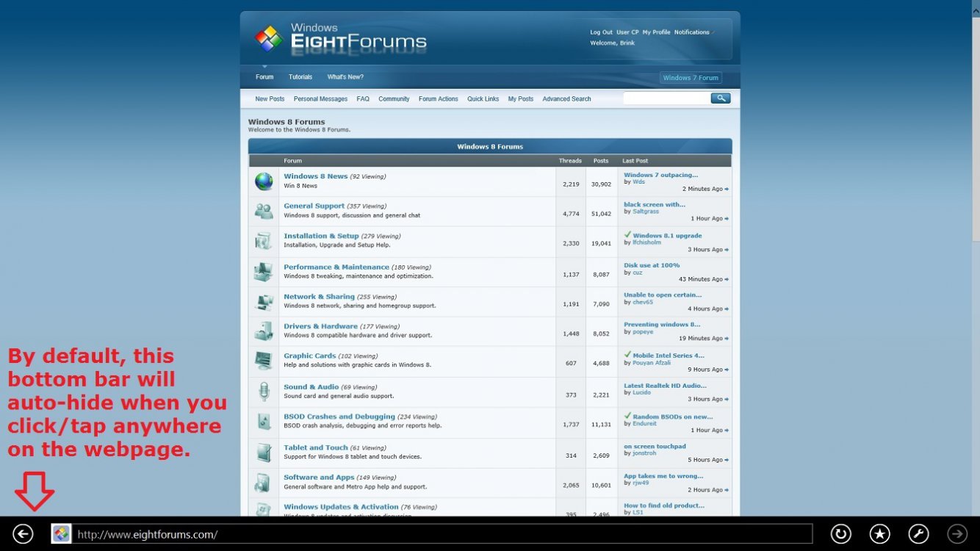The image size is (980, 551).
Task: Click the Installation & Setup forum icon
Action: [x=264, y=241]
